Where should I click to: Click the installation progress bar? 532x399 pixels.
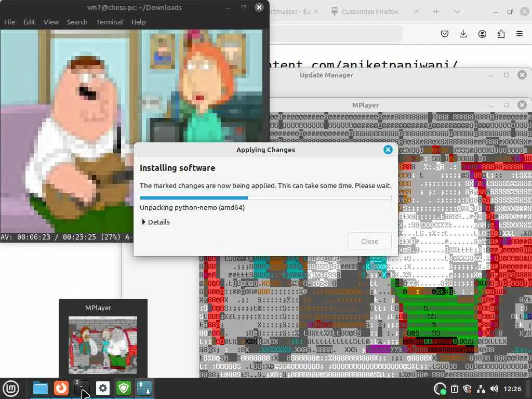click(265, 198)
